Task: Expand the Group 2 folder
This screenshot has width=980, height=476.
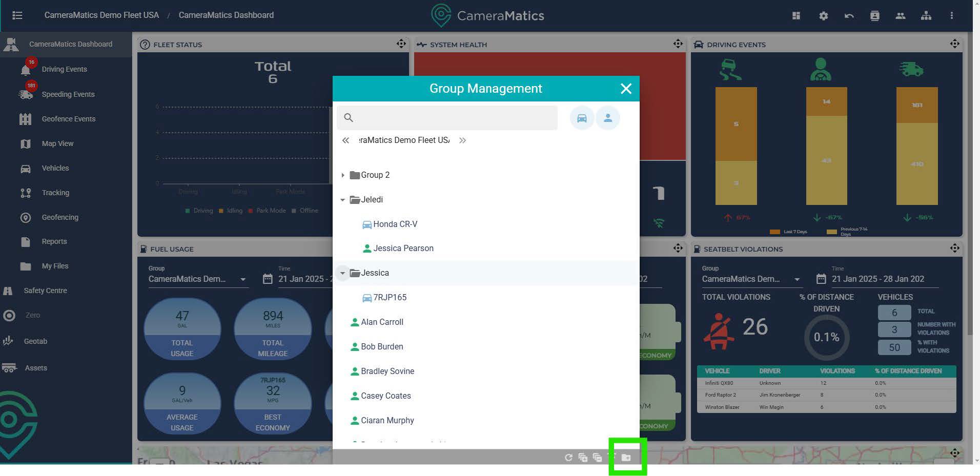Action: coord(343,175)
